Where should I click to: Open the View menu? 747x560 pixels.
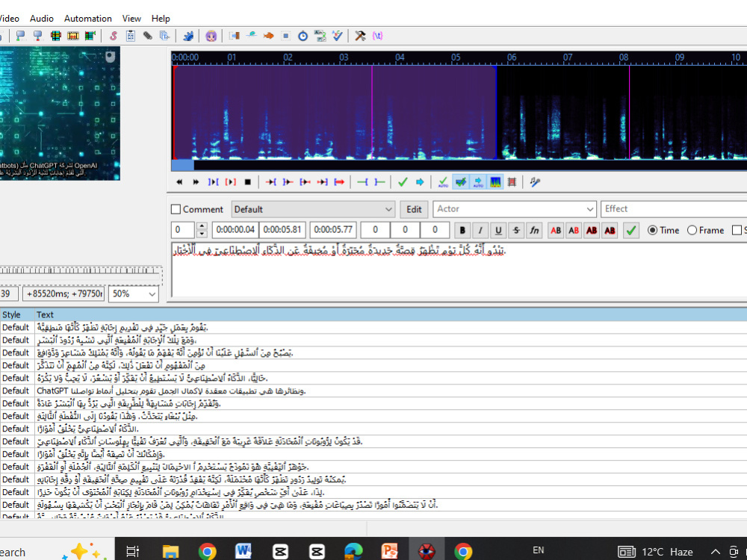pyautogui.click(x=131, y=19)
